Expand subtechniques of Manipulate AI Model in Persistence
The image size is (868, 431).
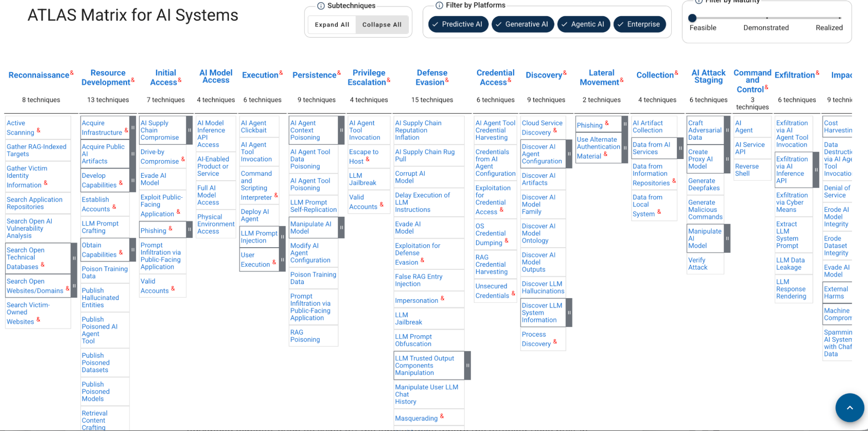(x=341, y=227)
